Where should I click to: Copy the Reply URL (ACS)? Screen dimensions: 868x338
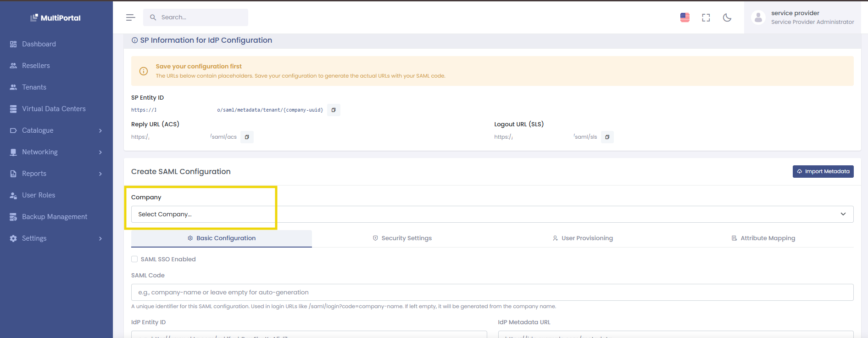coord(247,137)
